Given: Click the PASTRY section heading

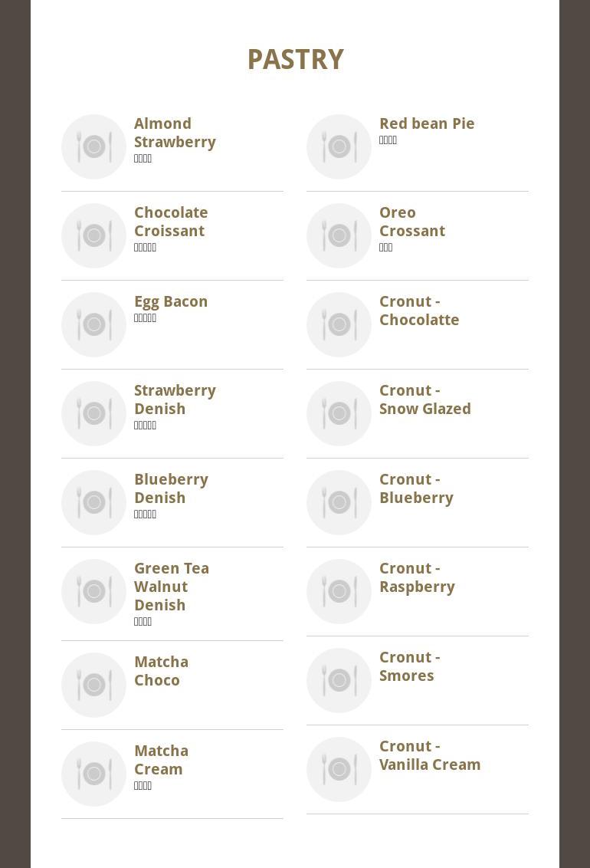Looking at the screenshot, I should coord(295,60).
